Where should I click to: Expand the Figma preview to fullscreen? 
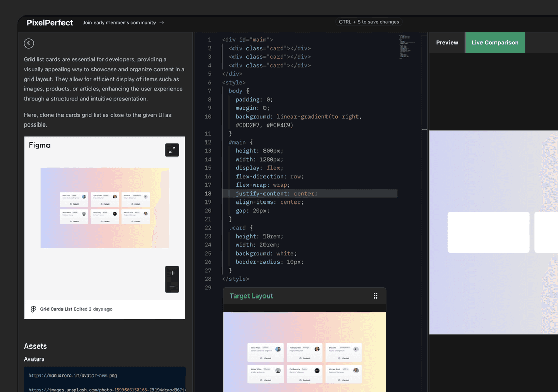click(172, 150)
